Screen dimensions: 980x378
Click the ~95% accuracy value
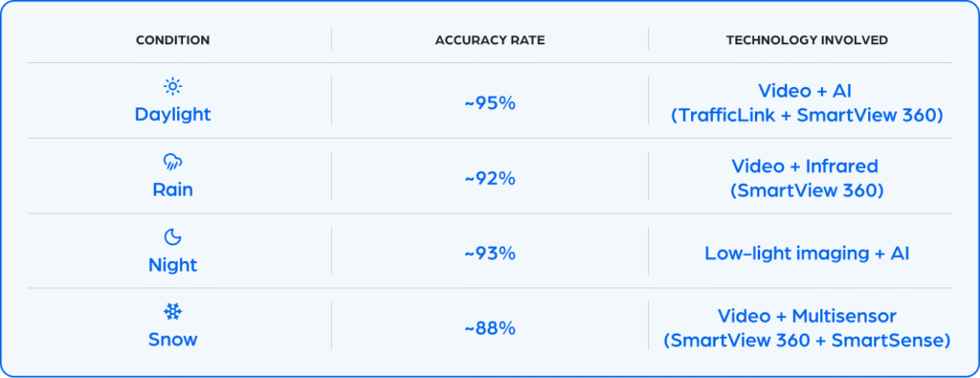tap(490, 103)
